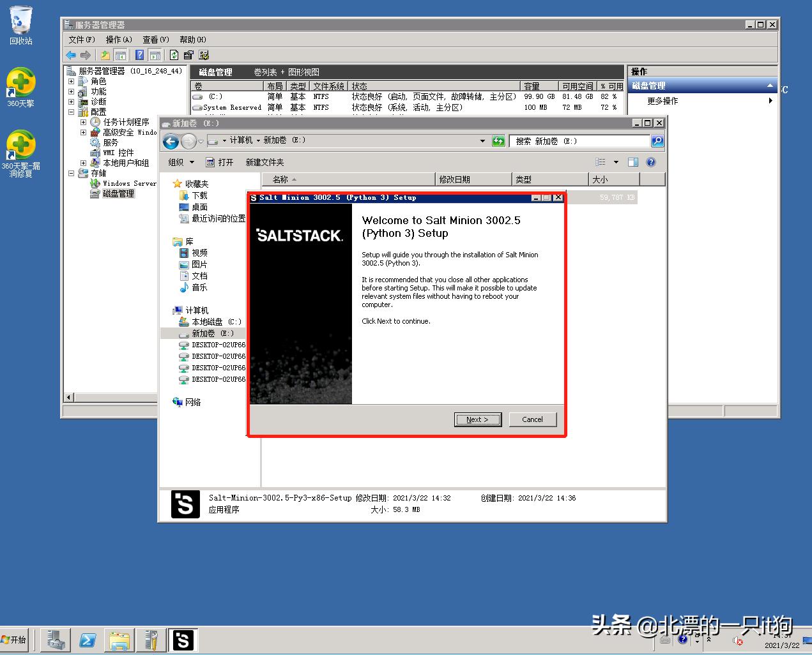Click the properties icon in Server Manager toolbar

(x=188, y=55)
